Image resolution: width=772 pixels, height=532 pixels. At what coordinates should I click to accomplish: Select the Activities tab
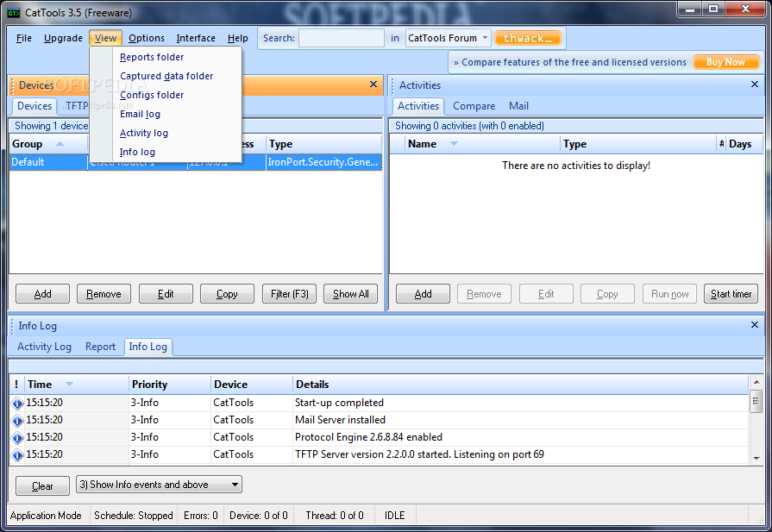point(418,106)
